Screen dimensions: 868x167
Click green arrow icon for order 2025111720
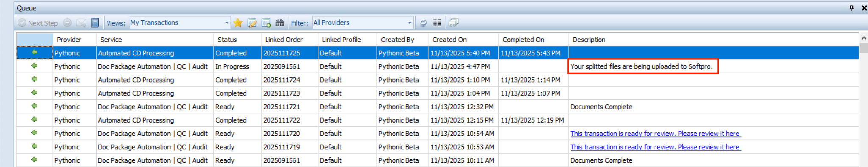34,133
